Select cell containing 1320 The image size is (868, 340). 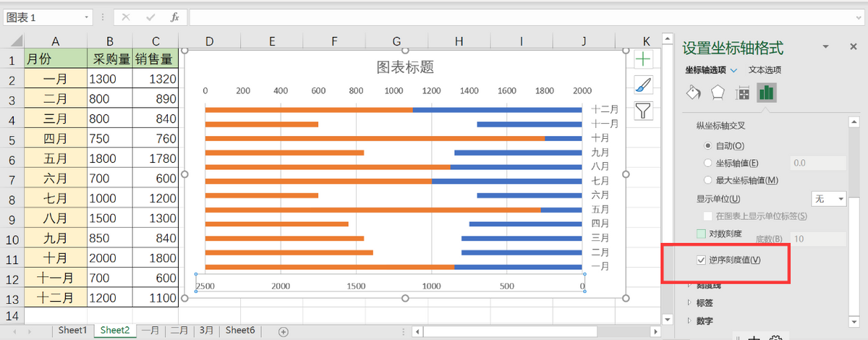[156, 79]
